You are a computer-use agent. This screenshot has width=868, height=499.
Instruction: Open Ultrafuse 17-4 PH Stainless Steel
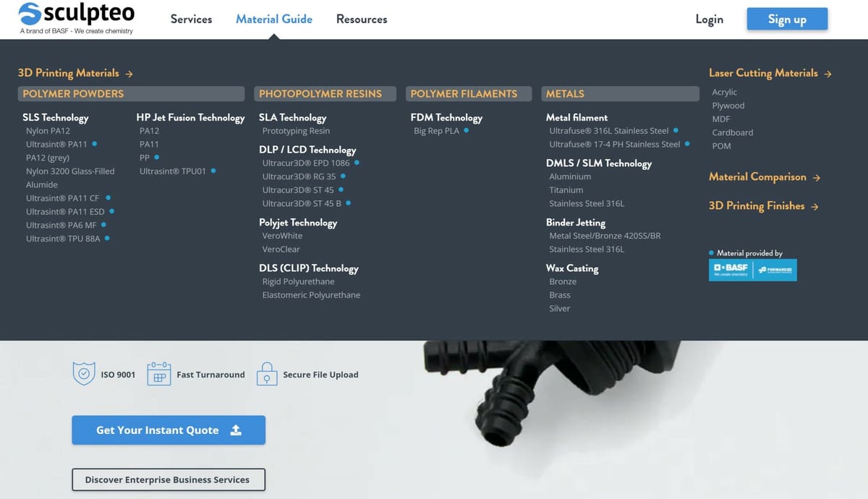(x=615, y=145)
